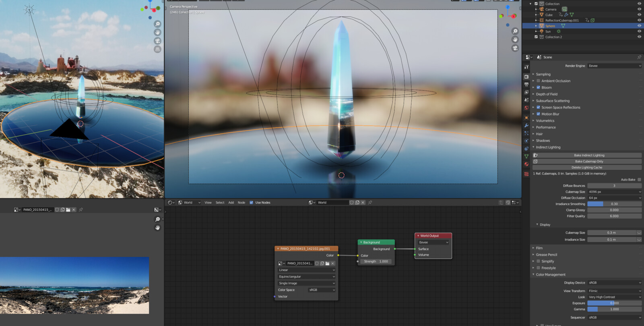
Task: Click folder icon in the image texture node
Action: point(327,264)
